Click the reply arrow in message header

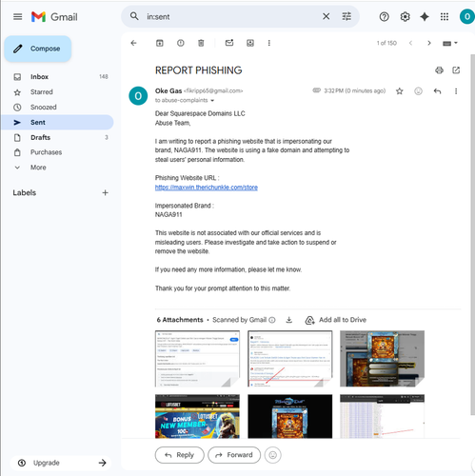[437, 91]
